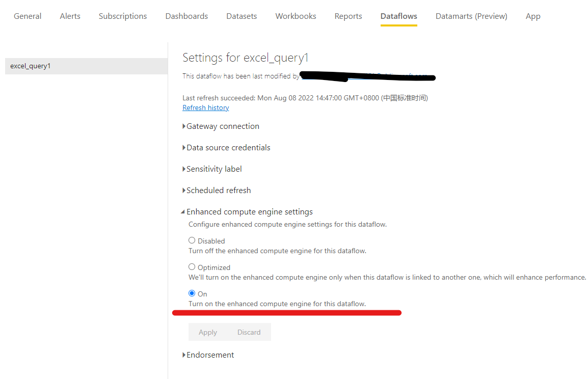
Task: Click 'Configure enhanced compute engine settings' description
Action: tap(287, 225)
